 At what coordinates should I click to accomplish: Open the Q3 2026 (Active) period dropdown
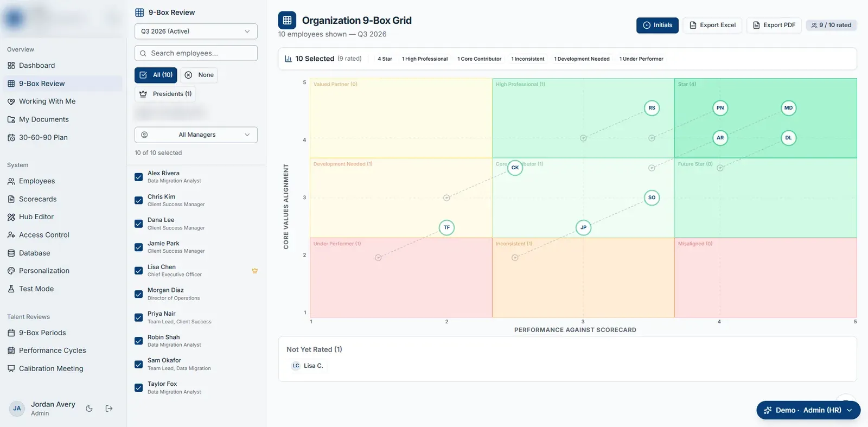[x=196, y=31]
